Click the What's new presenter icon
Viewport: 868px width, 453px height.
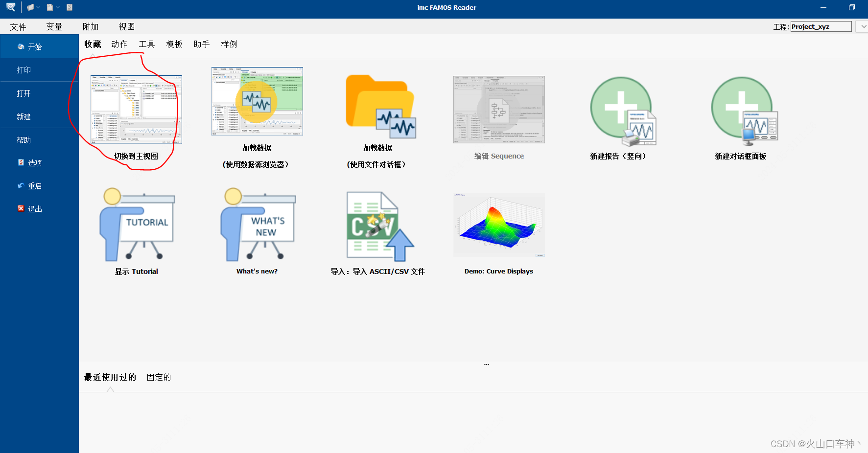(258, 225)
